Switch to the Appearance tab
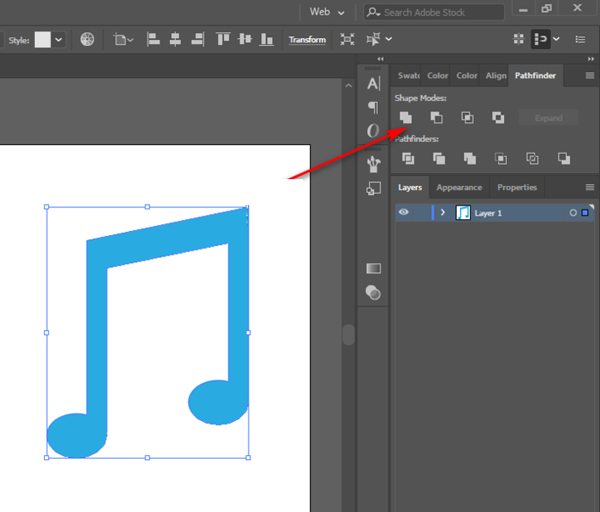 [459, 187]
